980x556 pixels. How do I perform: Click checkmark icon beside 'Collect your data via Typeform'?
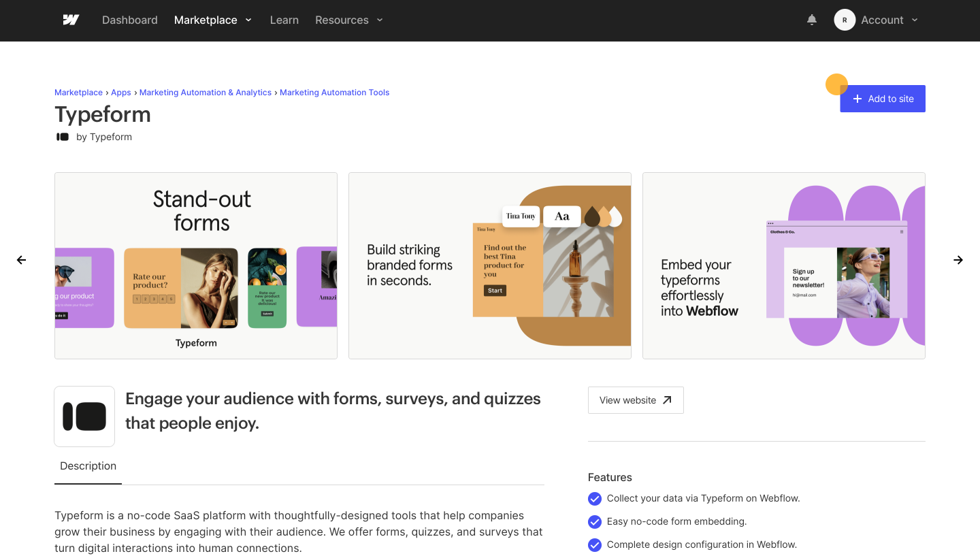pyautogui.click(x=595, y=499)
